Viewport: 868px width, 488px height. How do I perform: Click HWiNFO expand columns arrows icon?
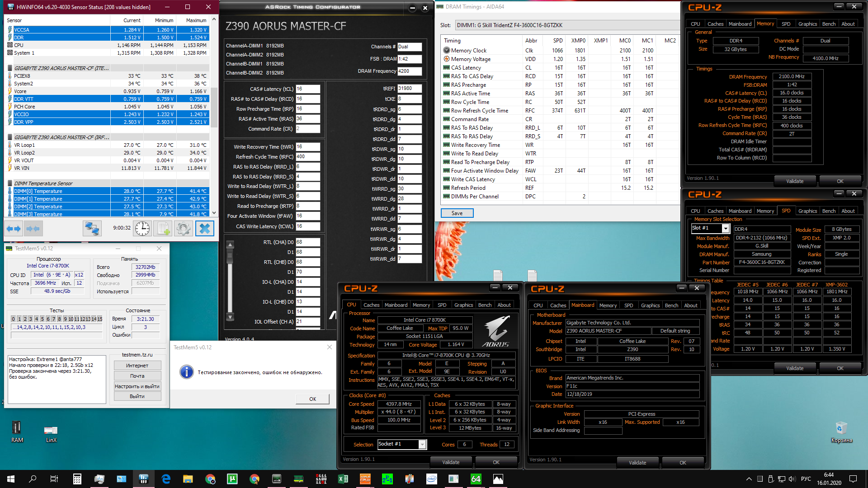[x=14, y=229]
